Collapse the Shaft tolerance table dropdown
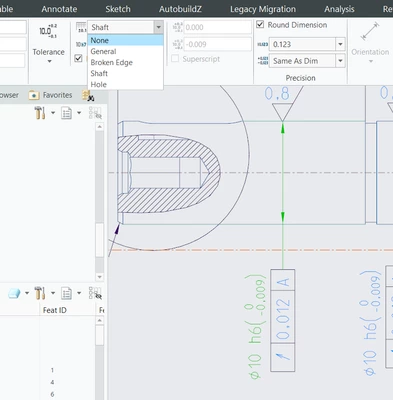The width and height of the screenshot is (393, 400). coord(159,27)
